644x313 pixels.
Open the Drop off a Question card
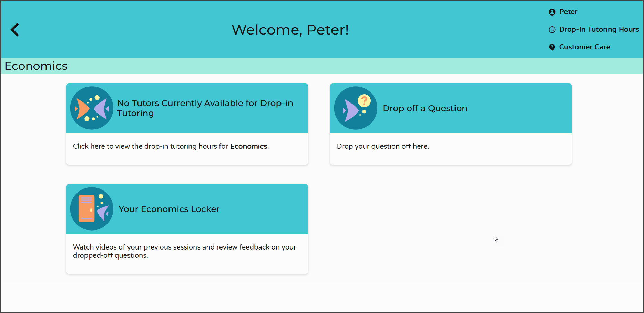pyautogui.click(x=425, y=108)
